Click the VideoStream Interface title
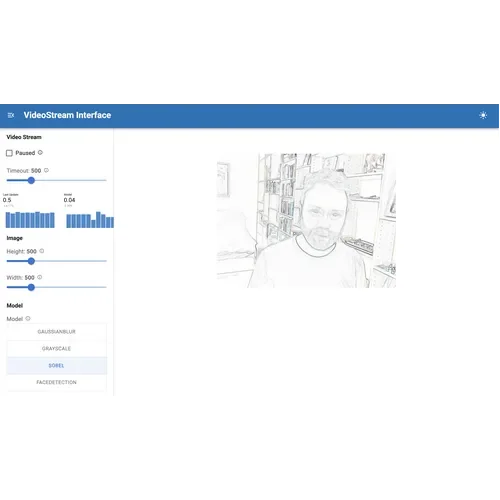This screenshot has height=500, width=500. coord(67,115)
